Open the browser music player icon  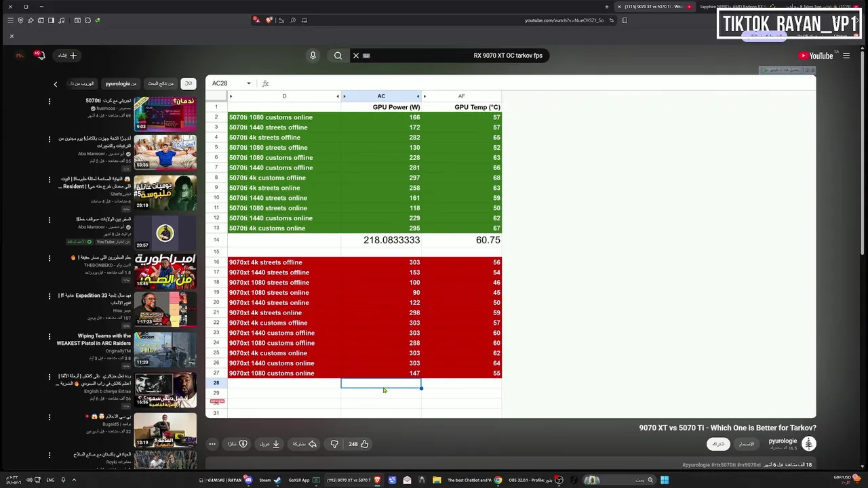(62, 20)
